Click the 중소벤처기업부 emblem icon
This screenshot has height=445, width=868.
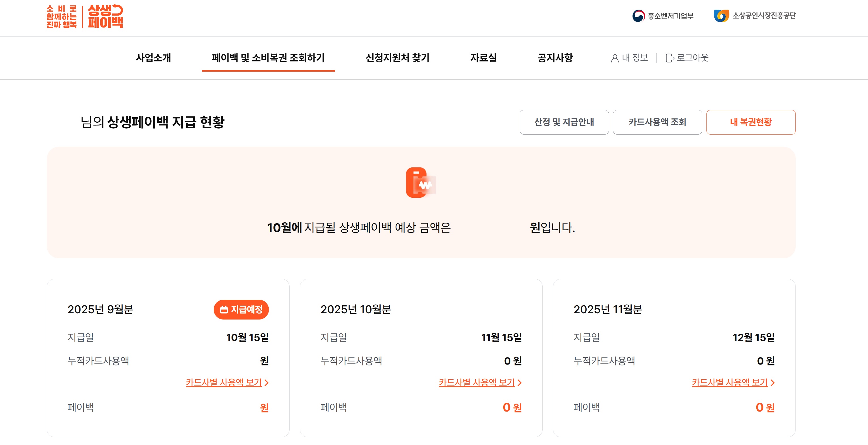(639, 16)
